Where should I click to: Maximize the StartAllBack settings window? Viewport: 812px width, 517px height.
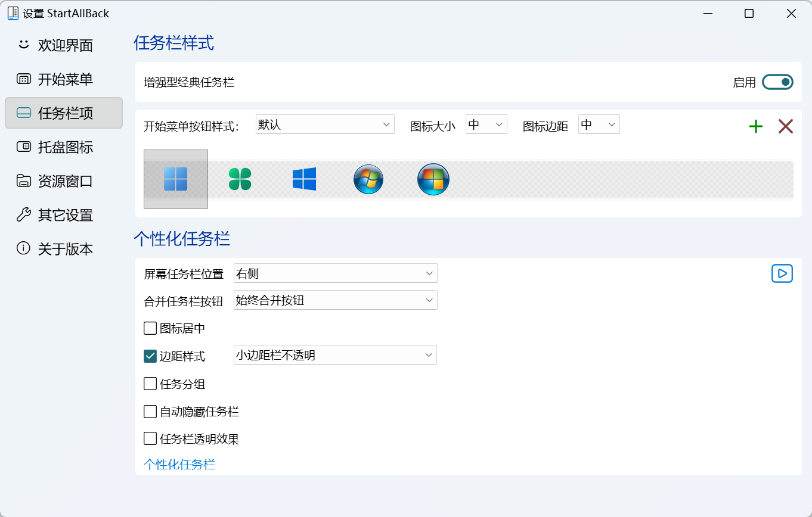click(749, 13)
